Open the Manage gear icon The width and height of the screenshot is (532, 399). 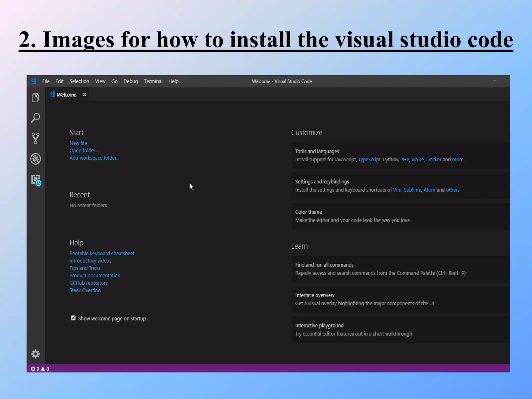pos(36,354)
